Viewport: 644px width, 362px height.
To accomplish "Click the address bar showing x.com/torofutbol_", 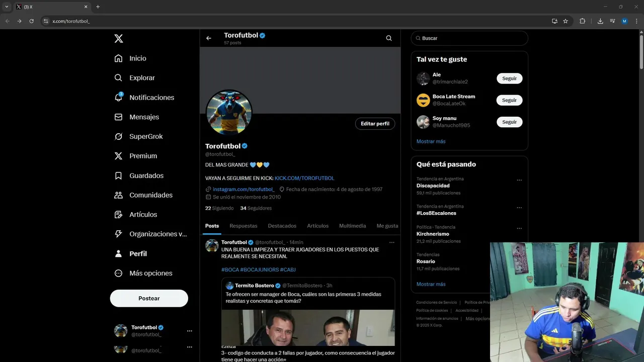I will [297, 21].
